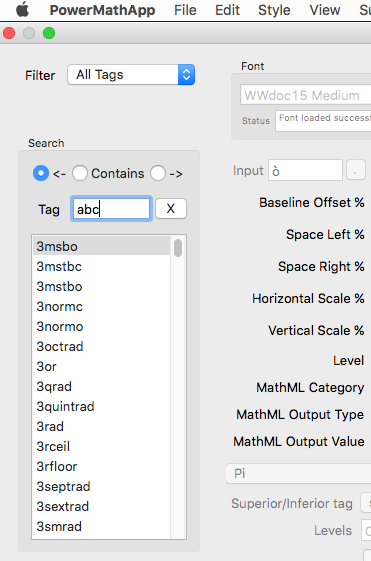The image size is (371, 561).
Task: Open the Pi dropdown
Action: click(x=298, y=473)
